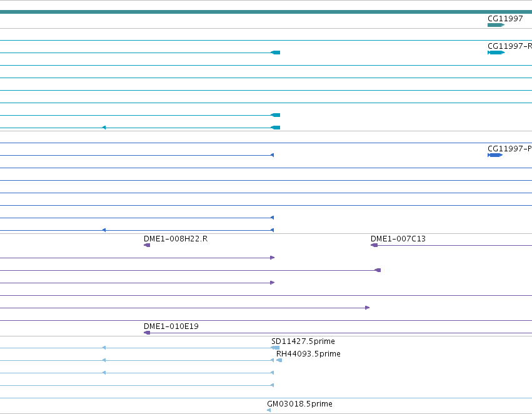
Task: Select the RH44093.5prime EST label
Action: pyautogui.click(x=308, y=354)
